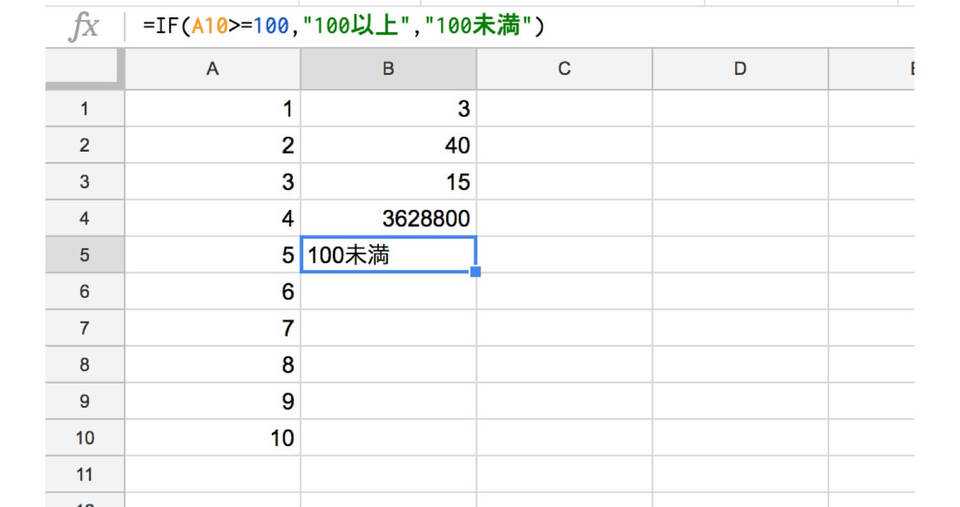Viewport: 960px width, 507px height.
Task: Click cell B1 containing 3
Action: coord(388,109)
